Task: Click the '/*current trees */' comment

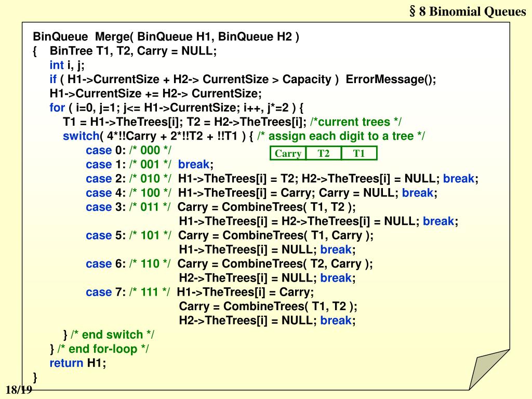Action: click(x=356, y=122)
